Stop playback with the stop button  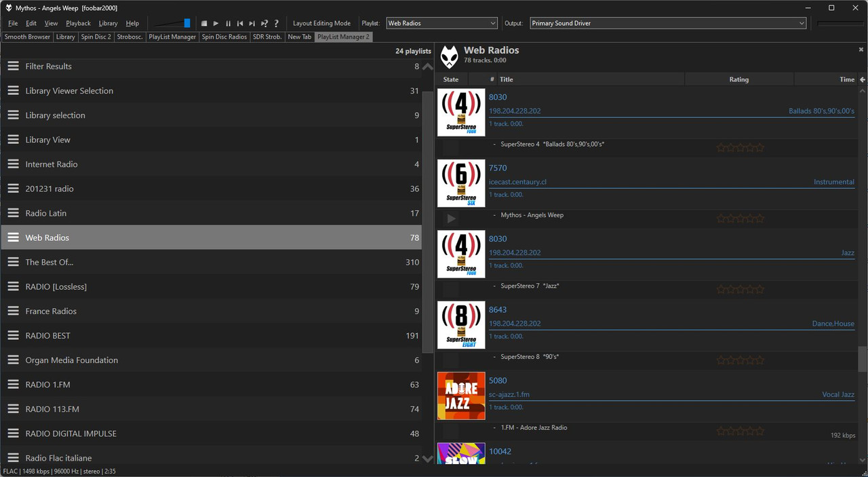(x=204, y=23)
